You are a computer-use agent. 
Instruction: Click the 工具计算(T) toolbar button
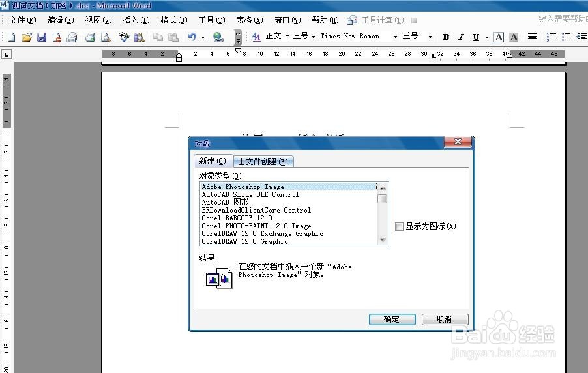(383, 20)
